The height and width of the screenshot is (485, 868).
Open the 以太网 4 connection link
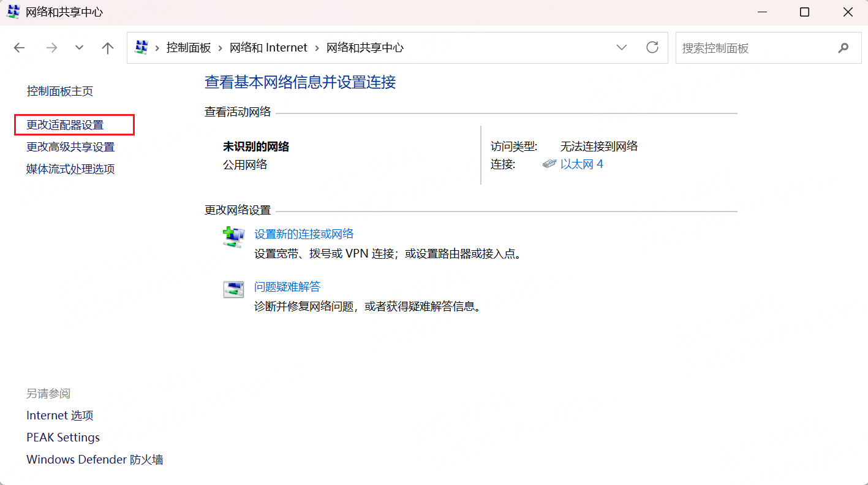[x=581, y=164]
